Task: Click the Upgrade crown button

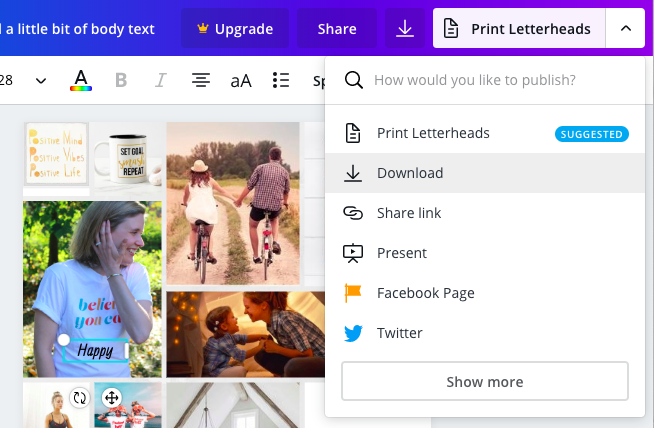Action: coord(235,29)
